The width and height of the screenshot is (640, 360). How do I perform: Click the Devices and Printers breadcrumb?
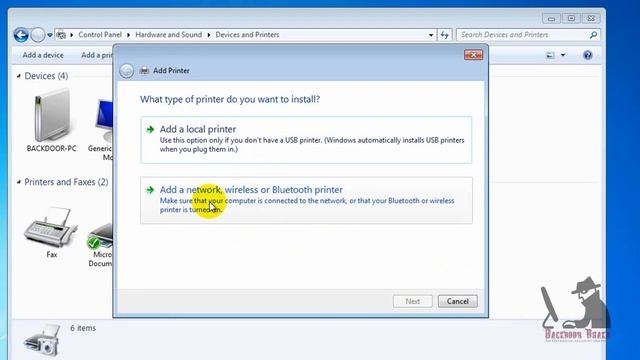coord(247,35)
